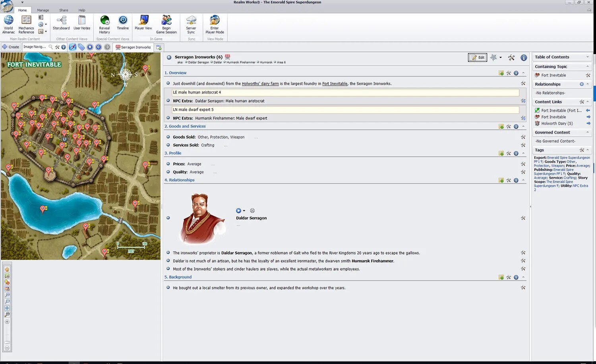Open the Home ribbon tab

(23, 10)
